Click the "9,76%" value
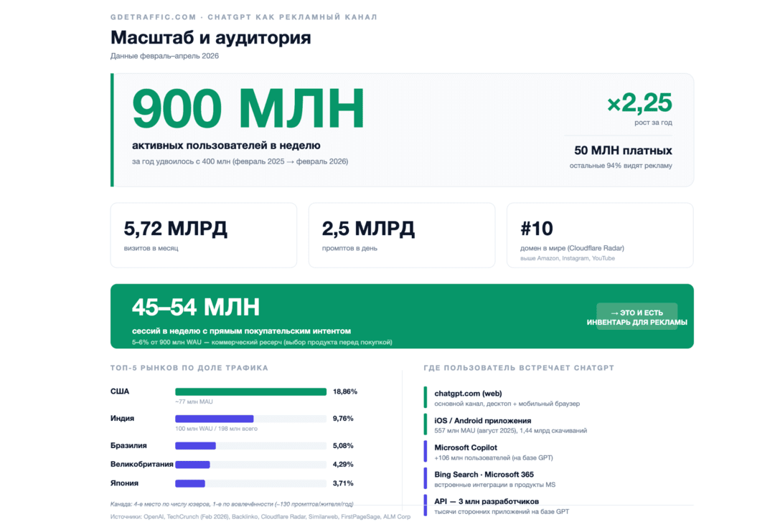Viewport: 775px width, 532px height. 343,419
